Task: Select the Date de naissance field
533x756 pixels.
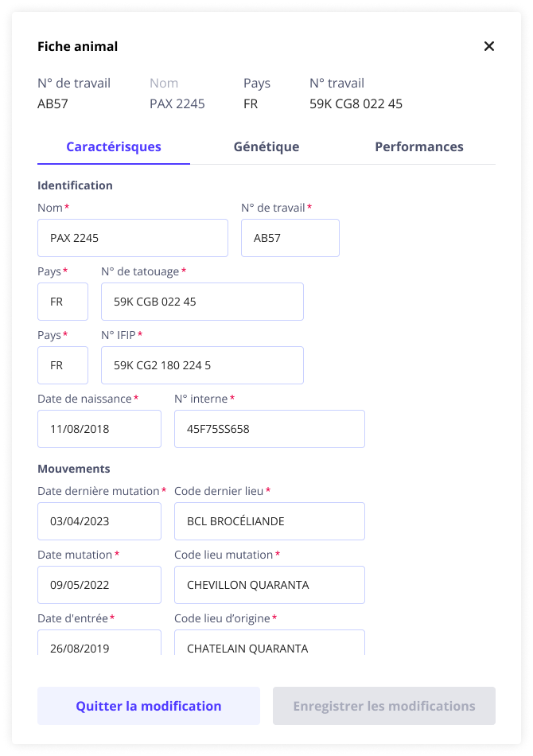Action: point(99,429)
